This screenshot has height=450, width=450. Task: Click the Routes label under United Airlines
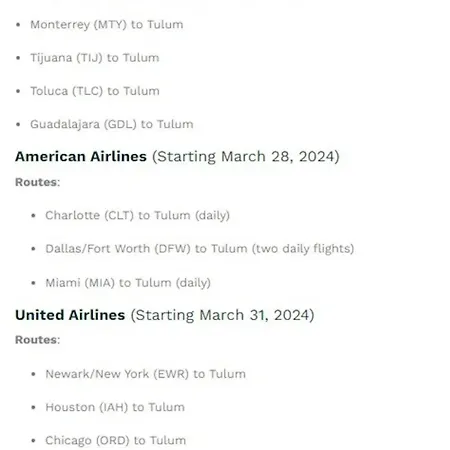pyautogui.click(x=38, y=340)
